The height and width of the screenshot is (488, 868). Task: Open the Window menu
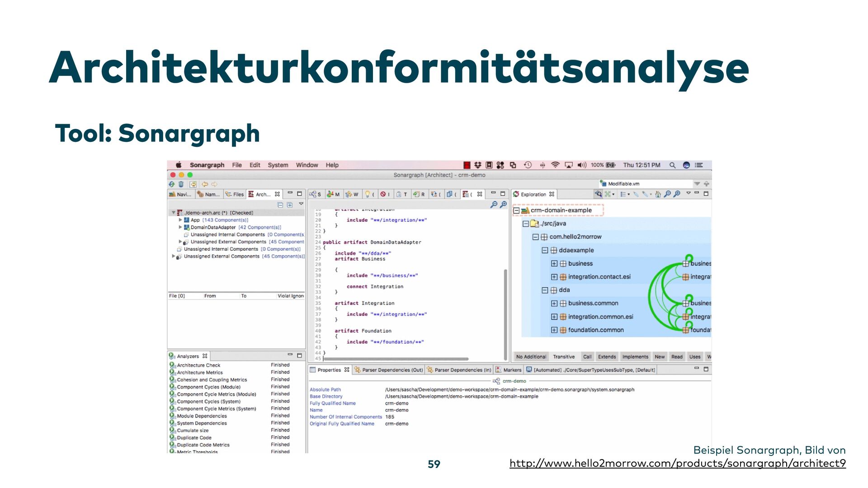tap(307, 165)
